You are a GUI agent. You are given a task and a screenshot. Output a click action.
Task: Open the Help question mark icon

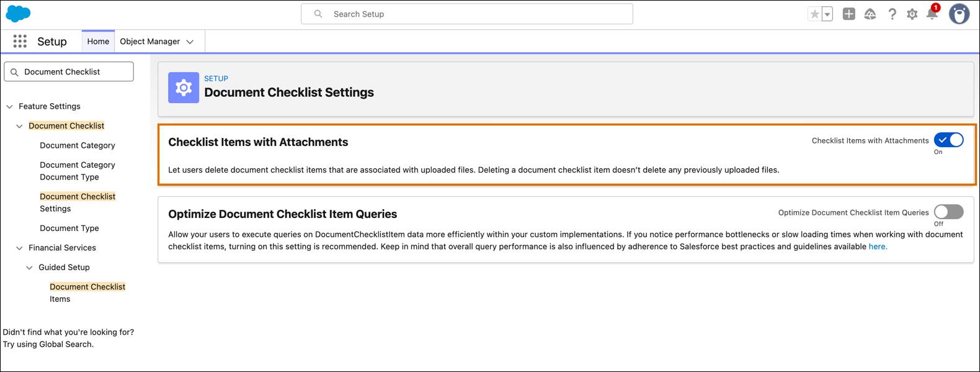[892, 14]
